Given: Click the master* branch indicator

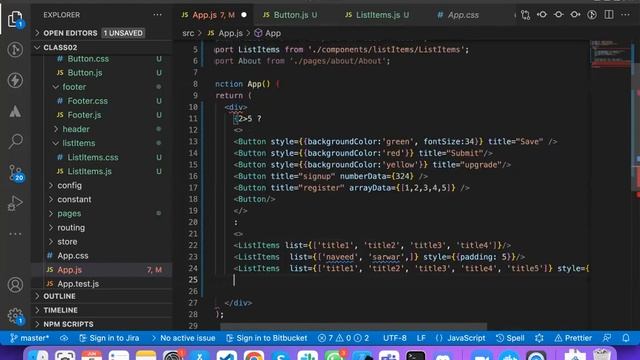Looking at the screenshot, I should [x=29, y=338].
